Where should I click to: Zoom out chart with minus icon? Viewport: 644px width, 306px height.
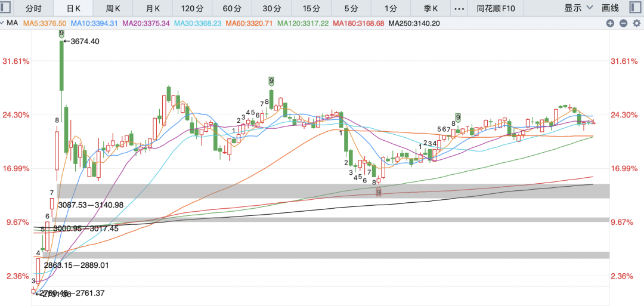pyautogui.click(x=624, y=23)
